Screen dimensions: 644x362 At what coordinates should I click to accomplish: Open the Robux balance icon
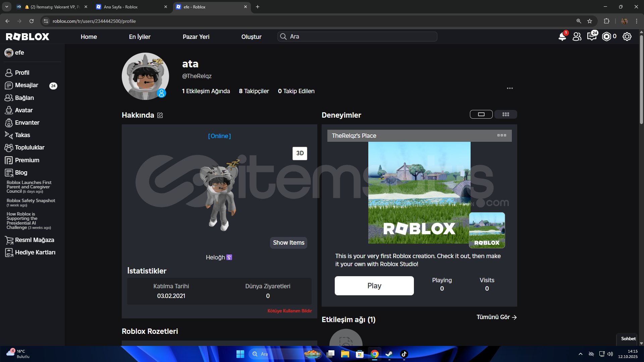(606, 37)
